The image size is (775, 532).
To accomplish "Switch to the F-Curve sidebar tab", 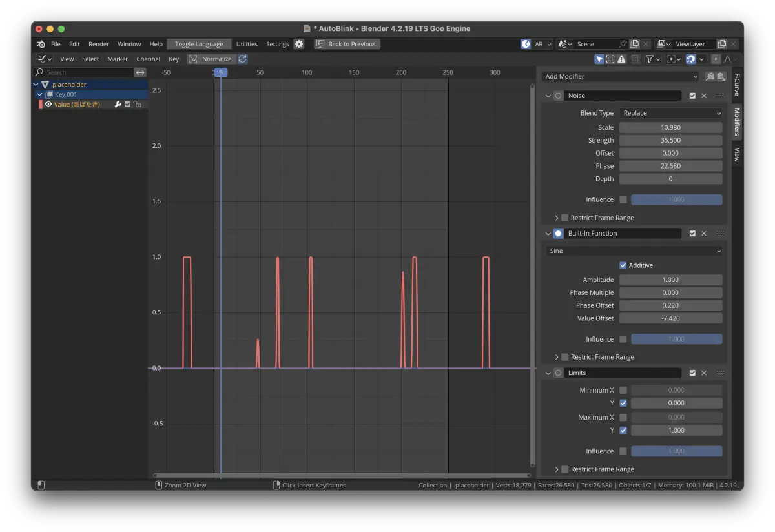I will [737, 85].
